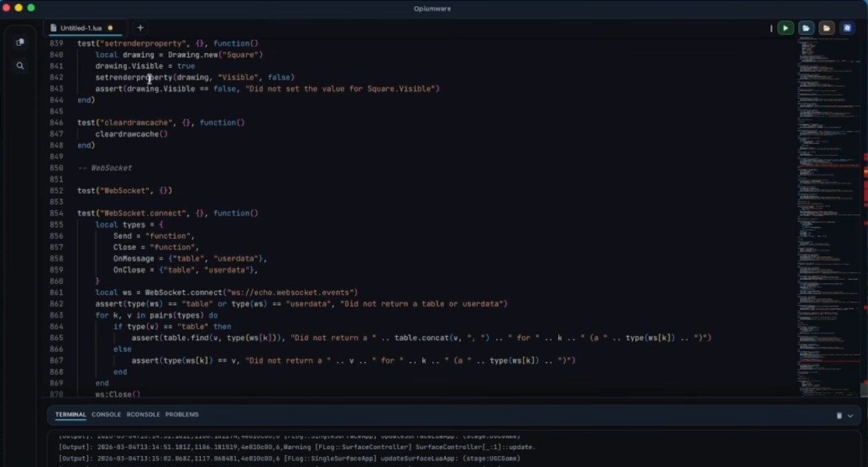868x467 pixels.
Task: Click 'for k, v in pairs(types) do' line
Action: pyautogui.click(x=156, y=315)
